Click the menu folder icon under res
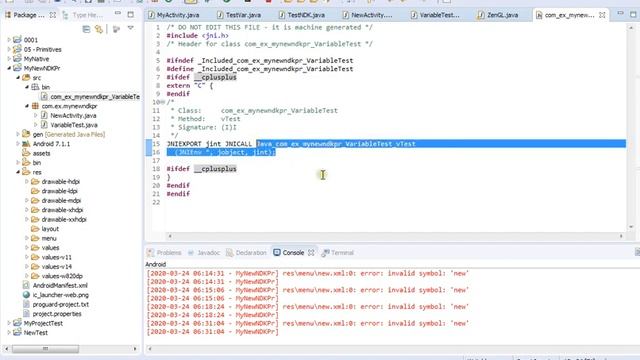This screenshot has width=640, height=360. (35, 238)
